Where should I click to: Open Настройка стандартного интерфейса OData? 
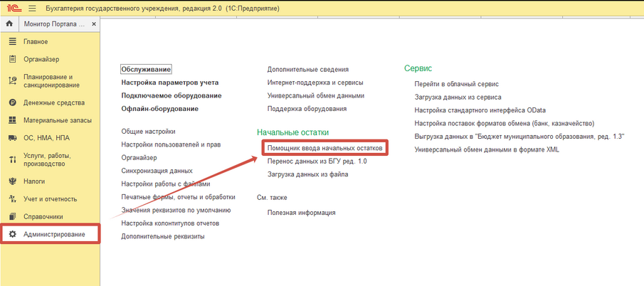[478, 110]
